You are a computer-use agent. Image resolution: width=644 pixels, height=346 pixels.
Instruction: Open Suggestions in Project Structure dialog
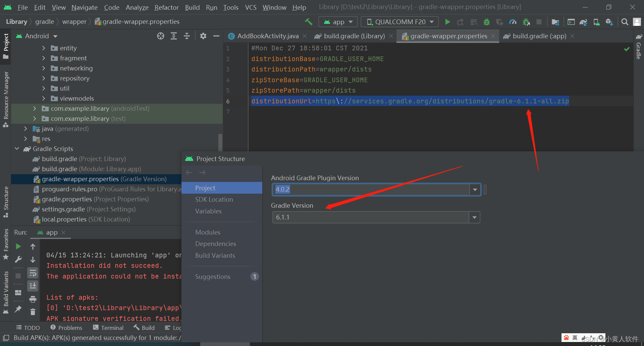213,276
